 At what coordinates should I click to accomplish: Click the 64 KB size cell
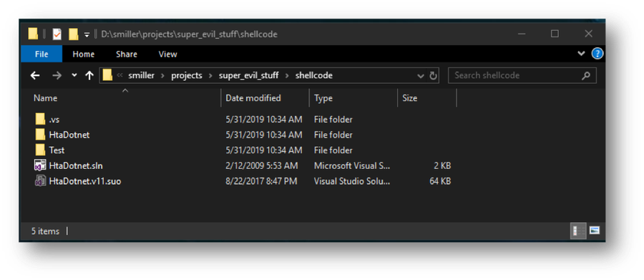point(440,181)
